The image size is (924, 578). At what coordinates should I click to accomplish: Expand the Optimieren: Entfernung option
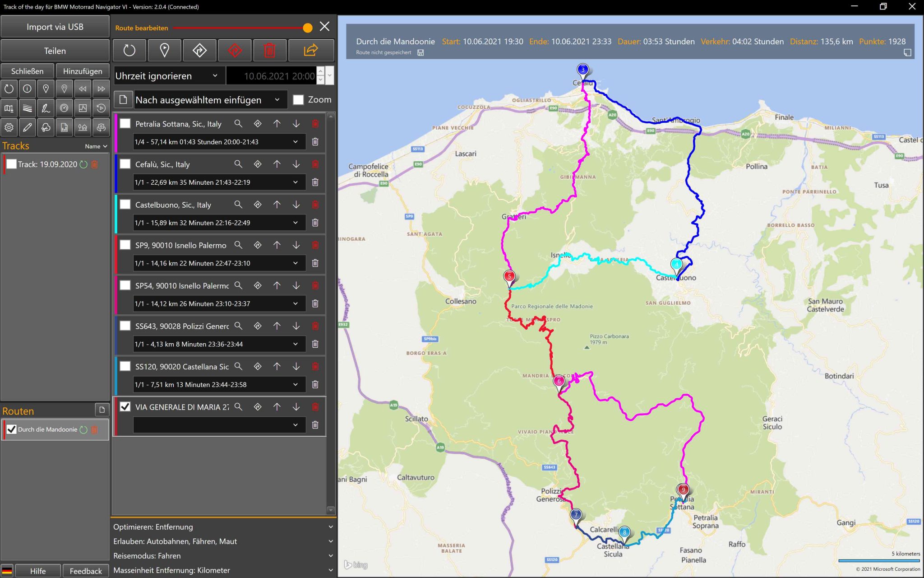pos(223,527)
